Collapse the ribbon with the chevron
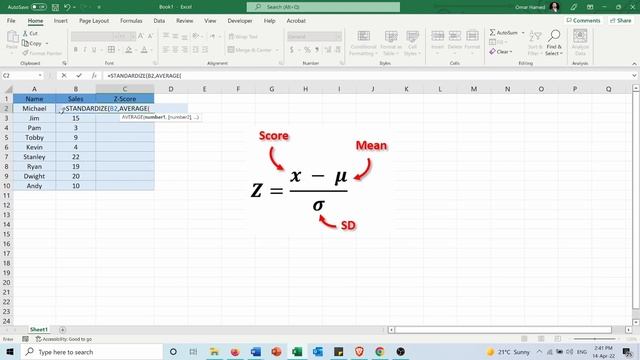 (634, 64)
